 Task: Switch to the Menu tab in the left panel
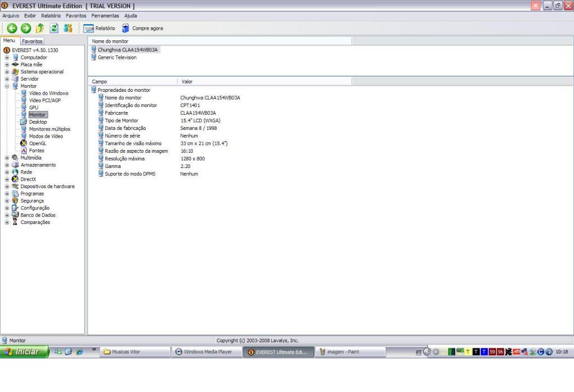coord(9,40)
